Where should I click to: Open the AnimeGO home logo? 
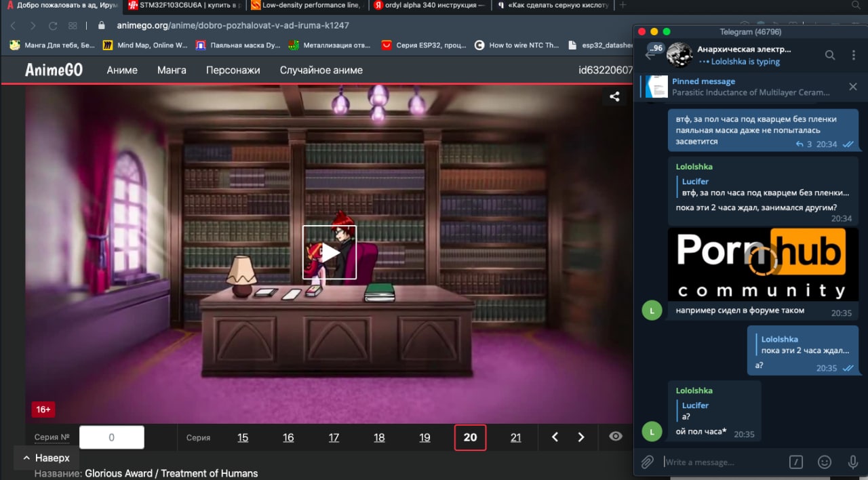(x=54, y=70)
